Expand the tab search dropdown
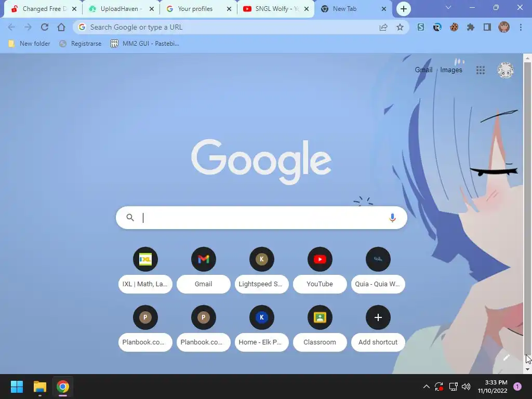Image resolution: width=532 pixels, height=399 pixels. [x=448, y=7]
